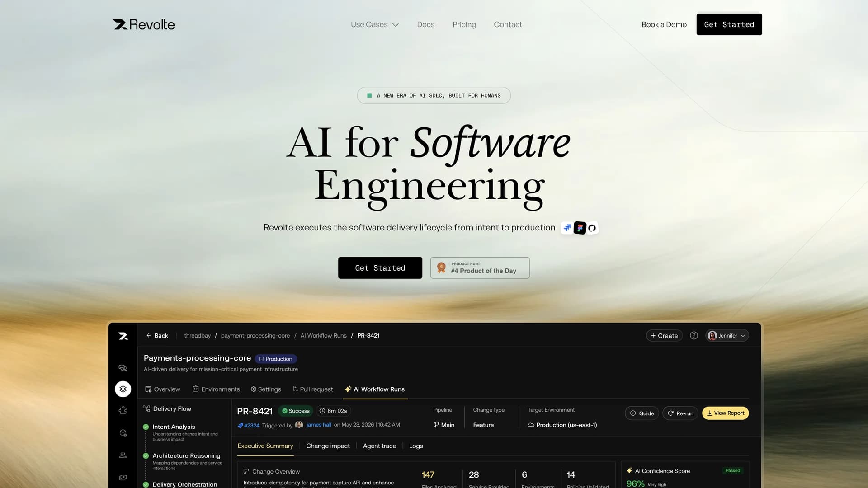Viewport: 868px width, 488px height.
Task: Click the AI Confidence Score sparkle icon
Action: (629, 470)
